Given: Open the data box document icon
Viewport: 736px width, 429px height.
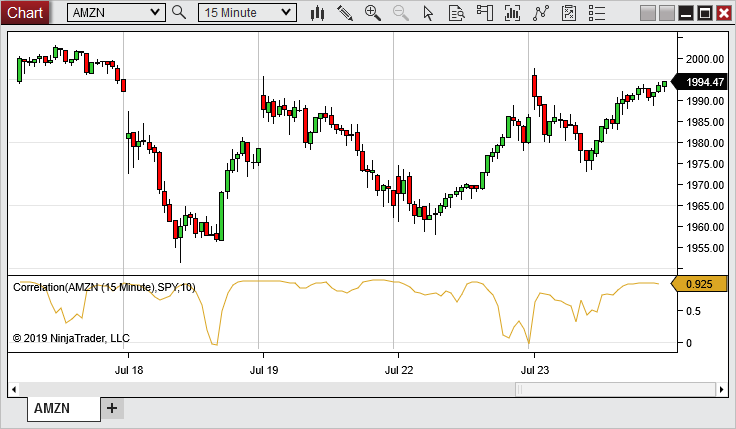Looking at the screenshot, I should click(x=456, y=13).
